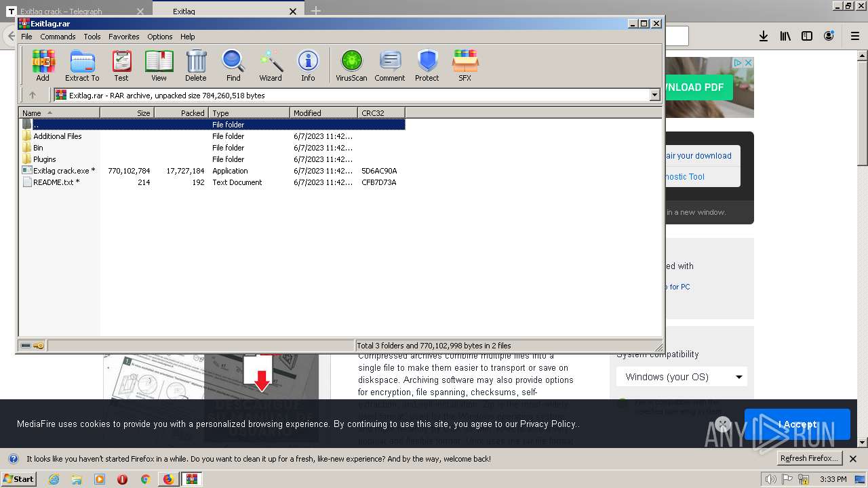Sort by Type column header
The width and height of the screenshot is (868, 488).
pos(249,113)
